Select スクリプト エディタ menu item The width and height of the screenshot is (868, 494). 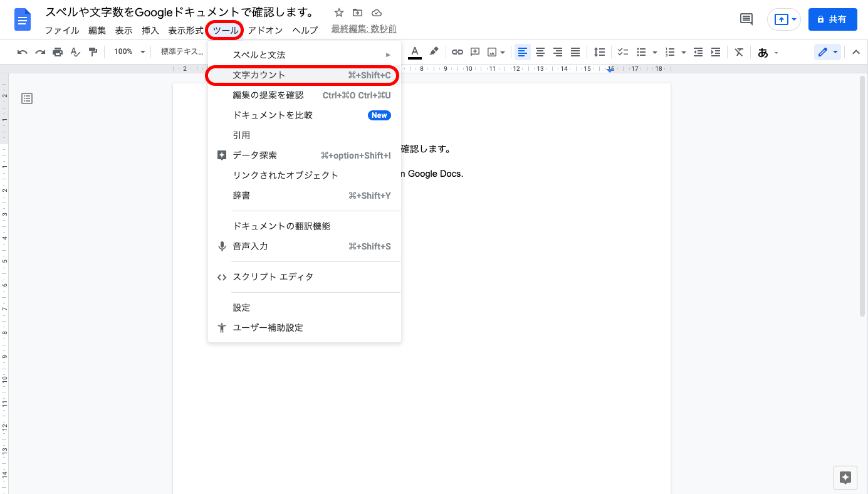click(x=305, y=277)
